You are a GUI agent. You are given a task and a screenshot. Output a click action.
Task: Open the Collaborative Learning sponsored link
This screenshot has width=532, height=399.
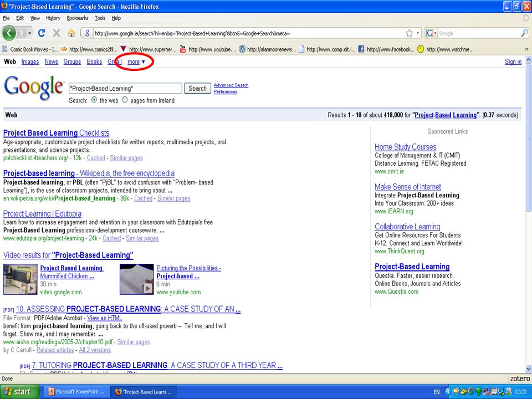[x=407, y=227]
